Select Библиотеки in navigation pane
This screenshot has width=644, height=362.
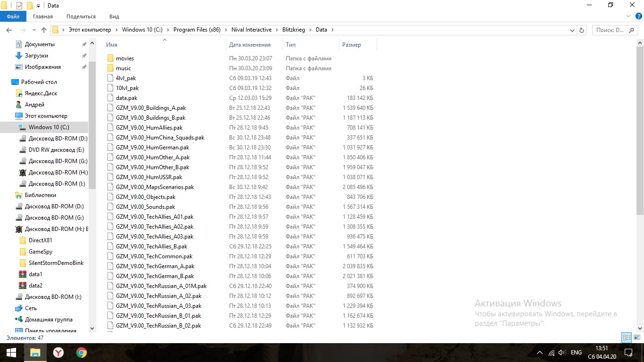36,195
